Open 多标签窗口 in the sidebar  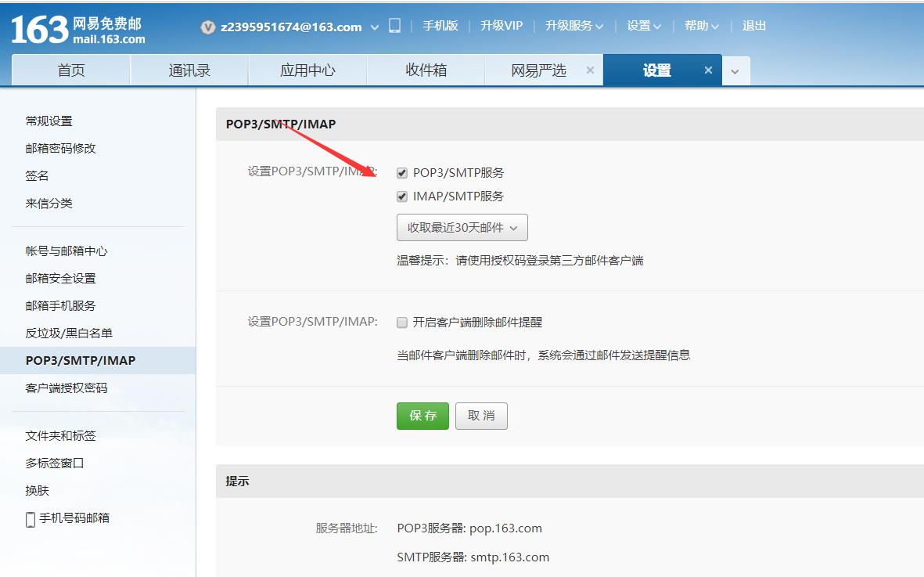(55, 463)
